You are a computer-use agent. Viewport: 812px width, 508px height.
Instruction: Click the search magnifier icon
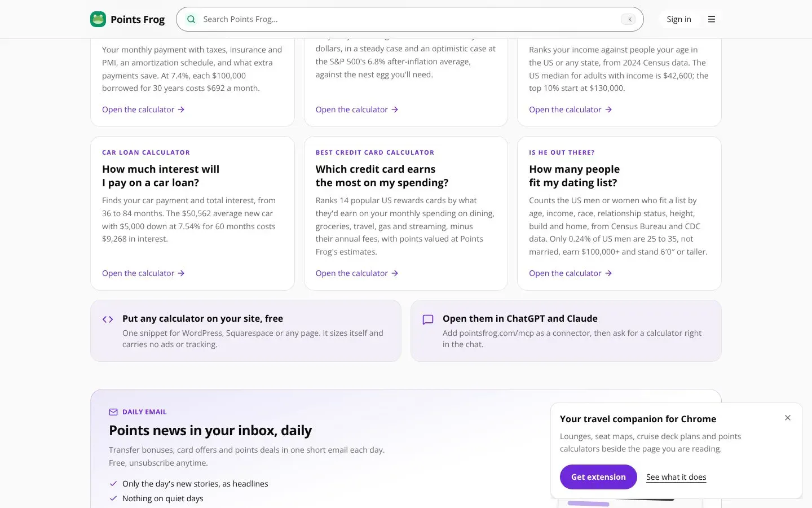191,19
